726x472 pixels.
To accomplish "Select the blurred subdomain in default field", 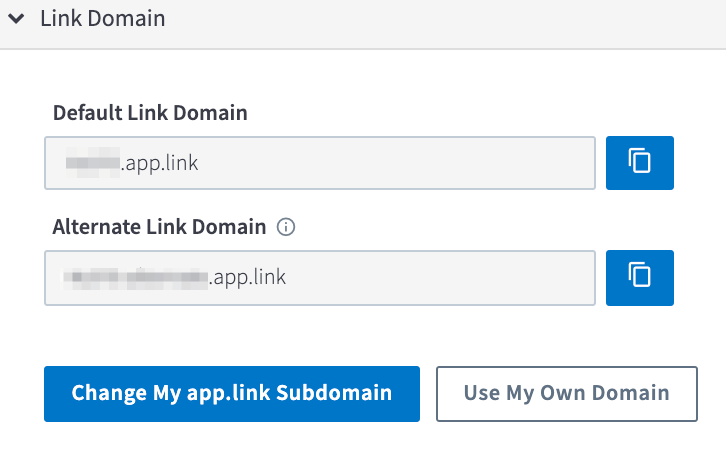I will click(x=93, y=163).
